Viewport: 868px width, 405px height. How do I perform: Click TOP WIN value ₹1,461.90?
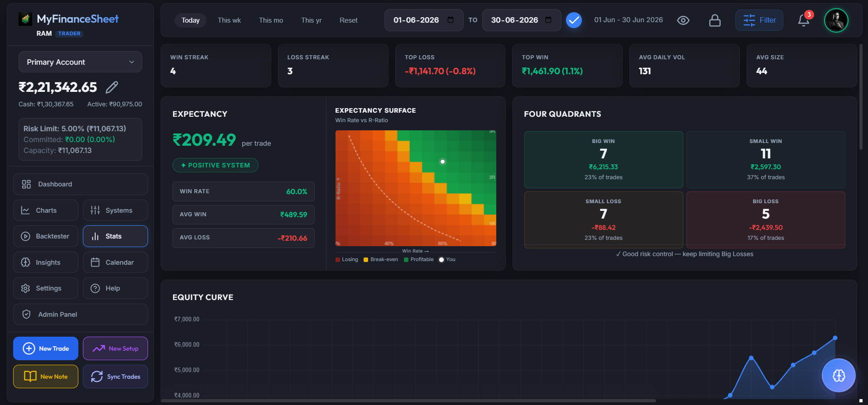click(552, 71)
